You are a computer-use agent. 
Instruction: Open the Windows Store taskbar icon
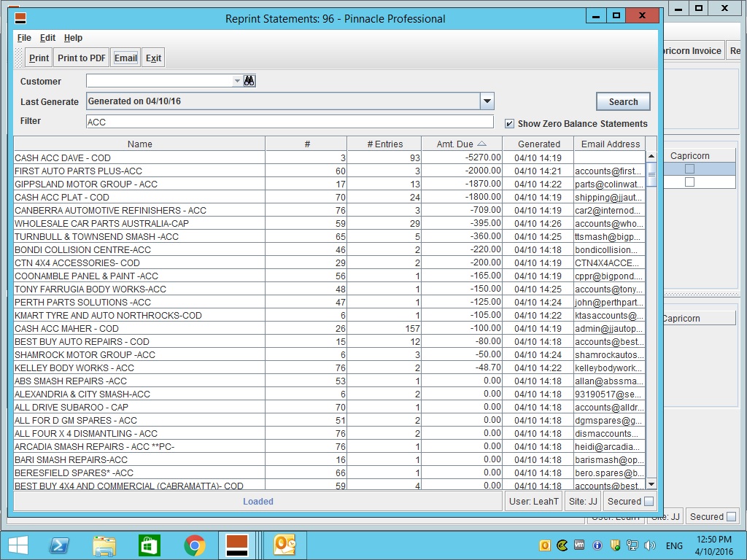[149, 545]
